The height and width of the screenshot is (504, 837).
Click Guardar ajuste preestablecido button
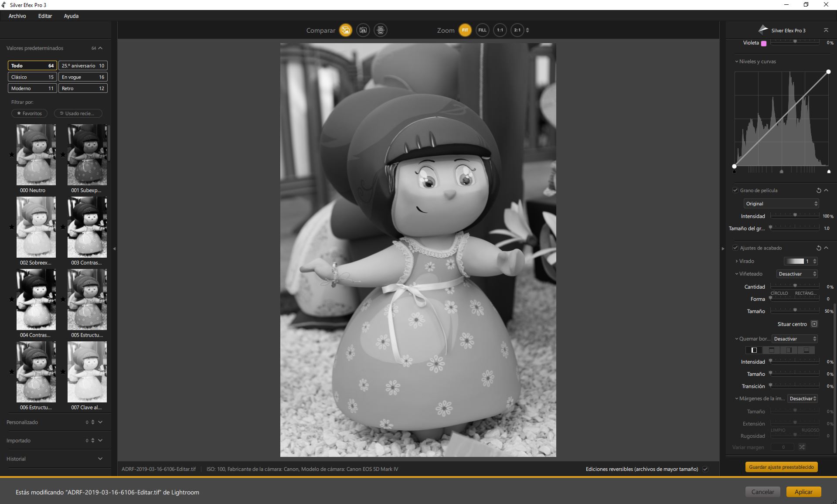click(x=781, y=467)
